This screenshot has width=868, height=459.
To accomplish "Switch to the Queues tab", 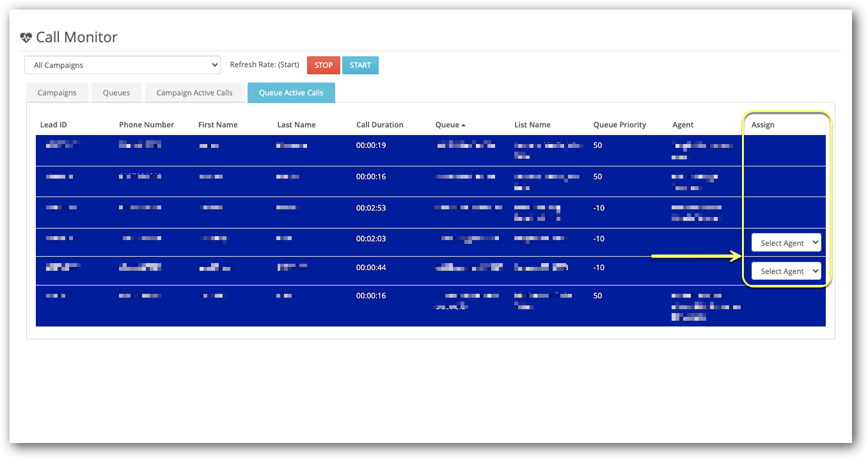I will click(116, 92).
